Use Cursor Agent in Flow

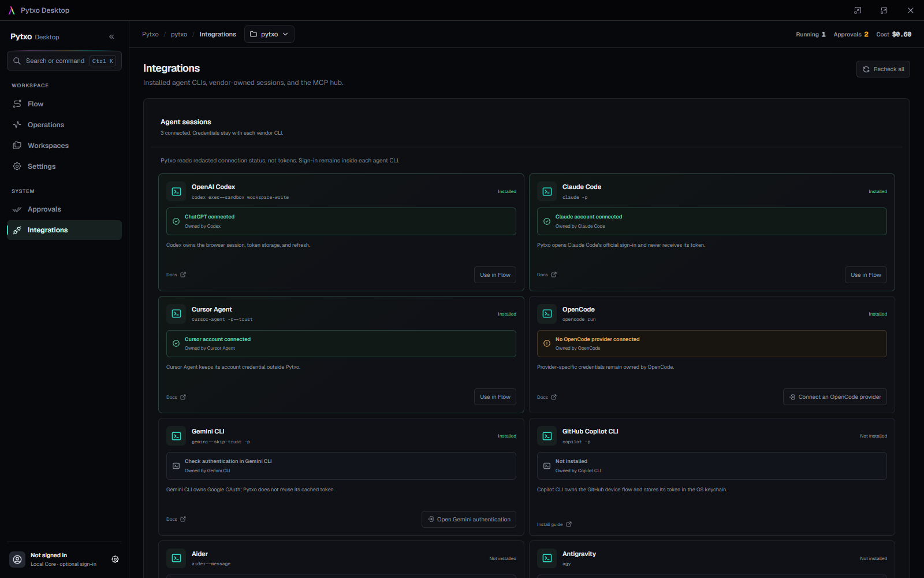point(495,397)
